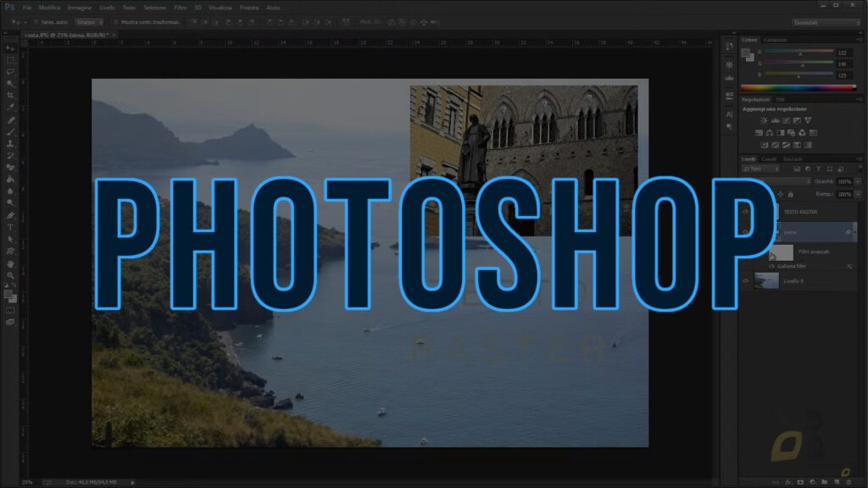Select the Eyedropper tool
Screen dimensions: 868x488
(x=10, y=108)
